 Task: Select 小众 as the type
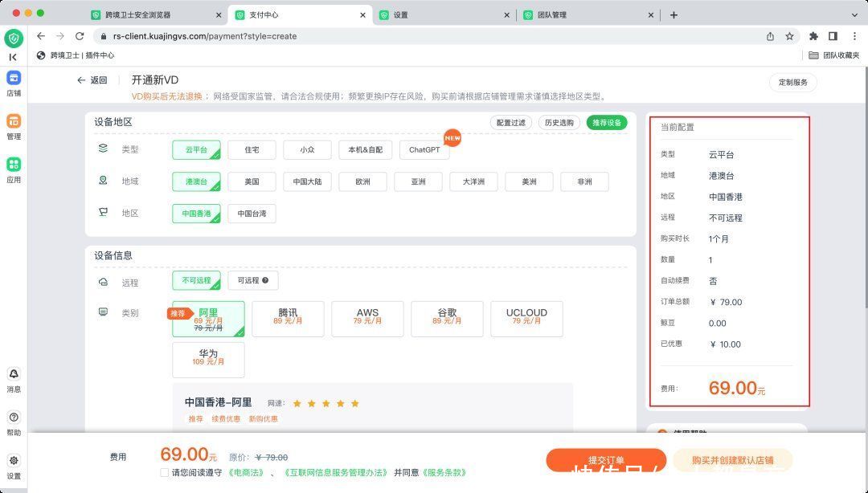(307, 150)
